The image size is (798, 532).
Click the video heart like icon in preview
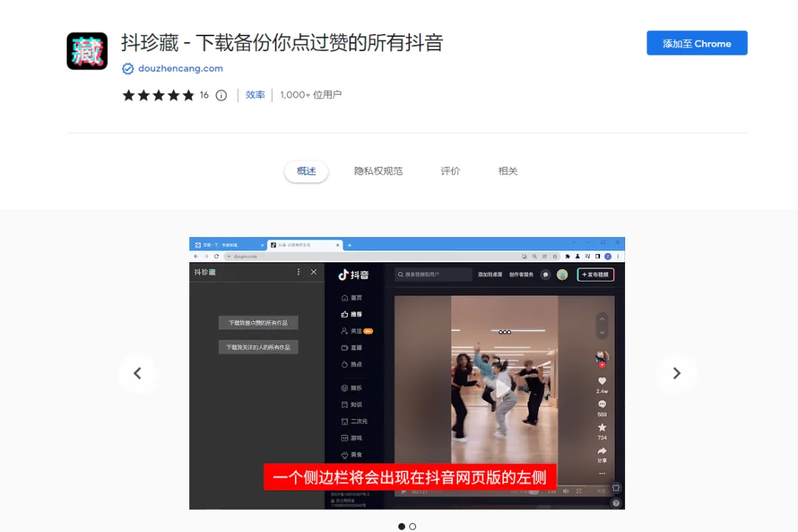pos(602,381)
